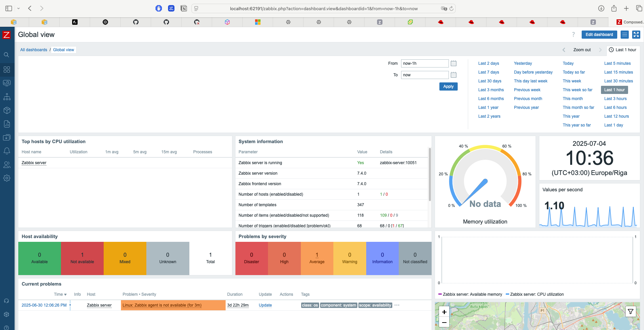
Task: Click the browser address bar
Action: pyautogui.click(x=324, y=8)
